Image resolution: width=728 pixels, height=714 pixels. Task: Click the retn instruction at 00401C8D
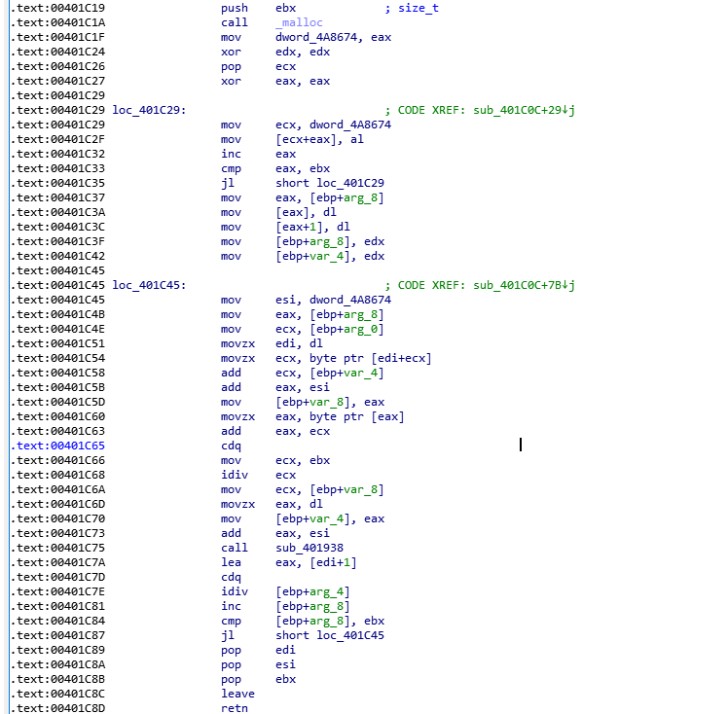click(x=234, y=708)
